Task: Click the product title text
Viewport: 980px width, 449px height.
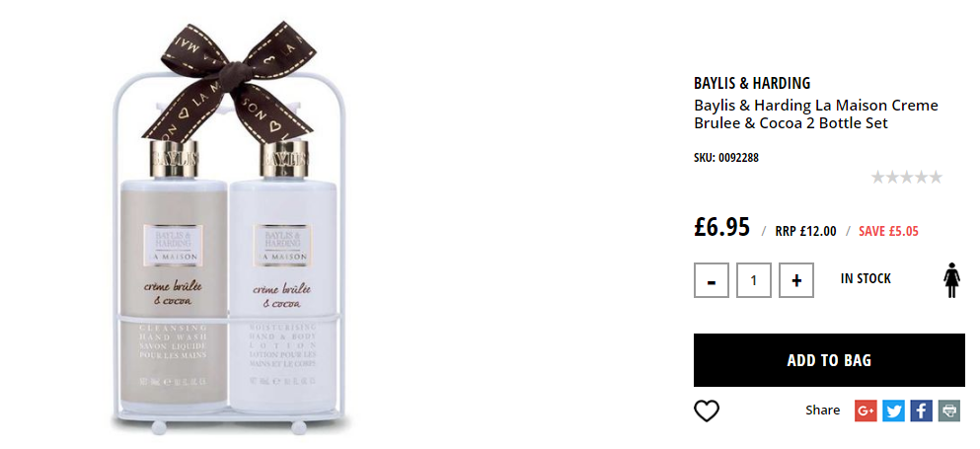Action: point(815,113)
